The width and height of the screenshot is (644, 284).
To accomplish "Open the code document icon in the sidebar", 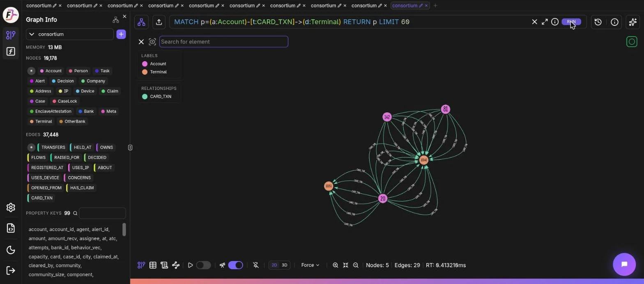I will point(11,228).
